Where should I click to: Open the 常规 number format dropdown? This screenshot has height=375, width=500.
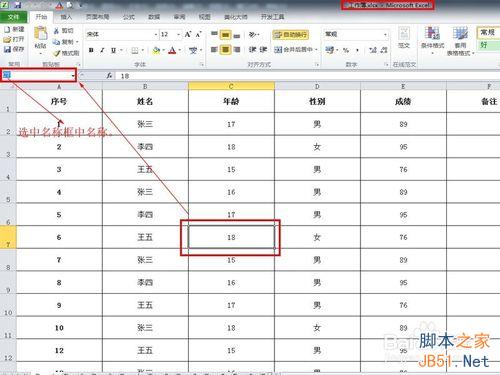[385, 34]
